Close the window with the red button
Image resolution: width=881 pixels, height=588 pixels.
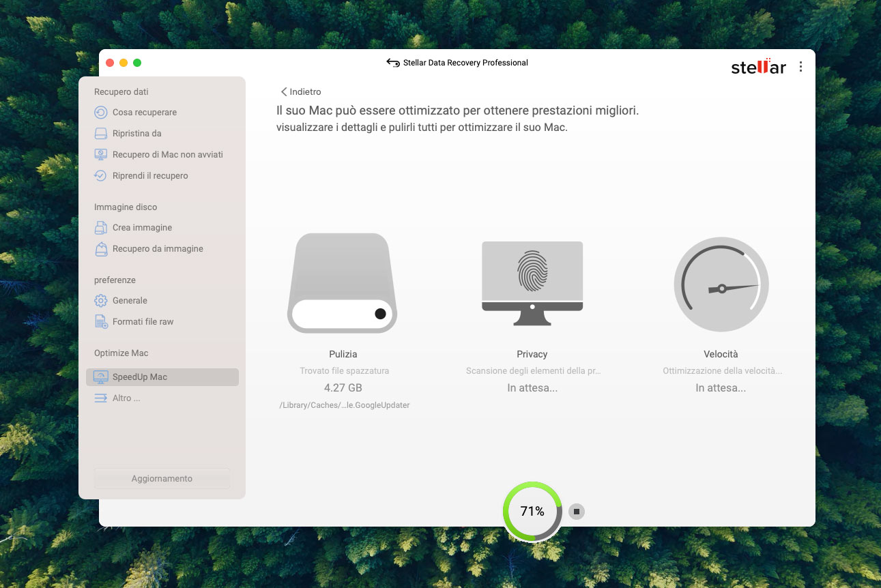(x=110, y=63)
